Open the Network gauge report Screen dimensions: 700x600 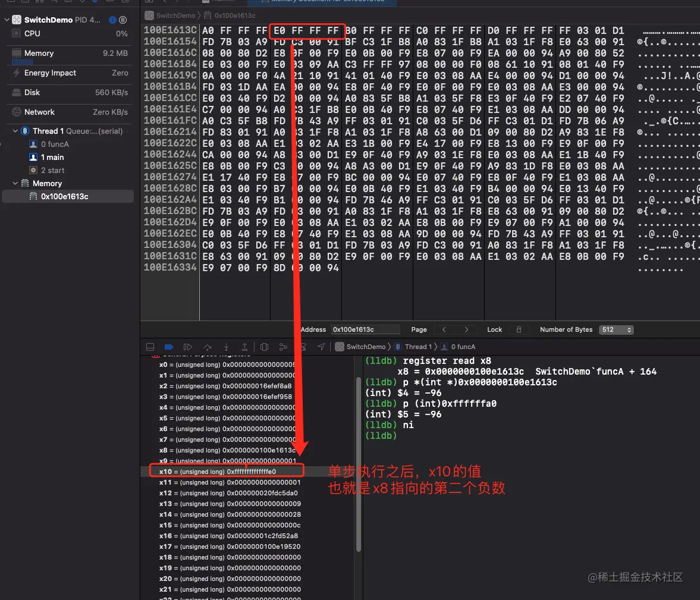point(70,112)
